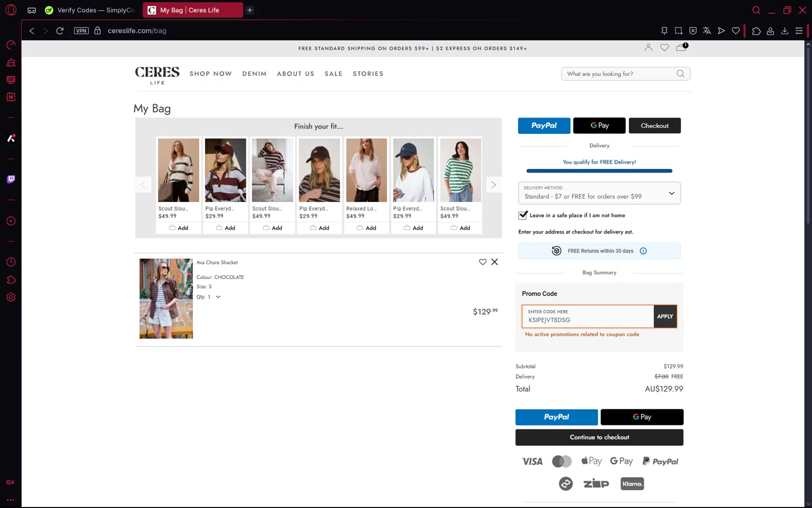
Task: Open the sidebar player icon
Action: [x=11, y=221]
